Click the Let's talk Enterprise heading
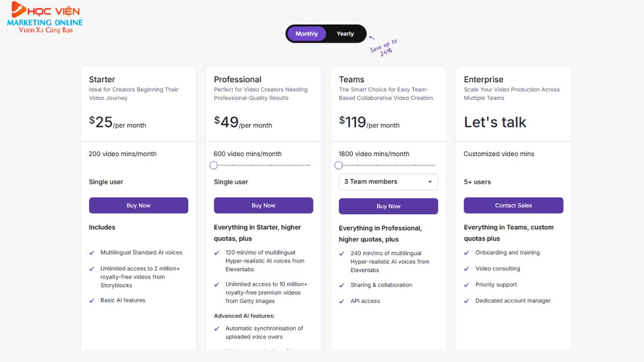 [495, 122]
